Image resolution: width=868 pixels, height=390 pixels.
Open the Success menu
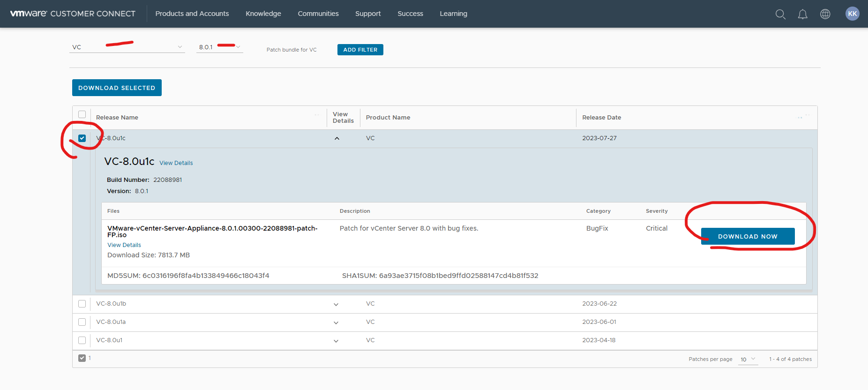point(410,14)
